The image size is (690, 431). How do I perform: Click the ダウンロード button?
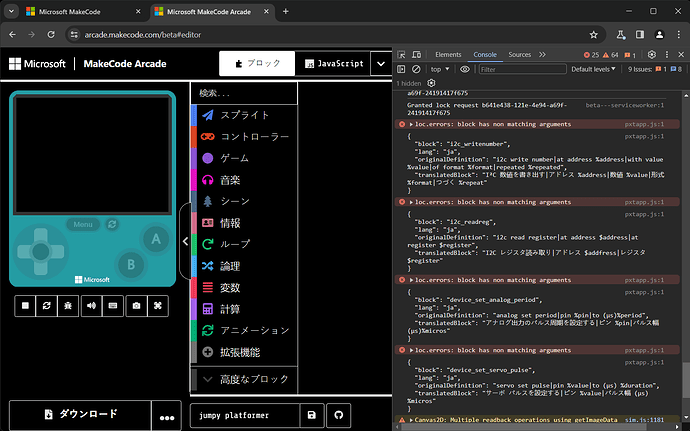pyautogui.click(x=79, y=414)
